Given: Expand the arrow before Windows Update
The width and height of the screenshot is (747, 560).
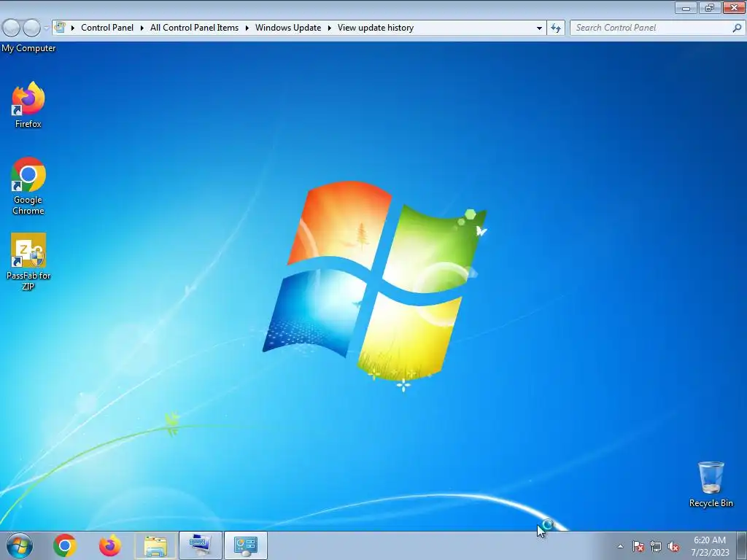Looking at the screenshot, I should tap(247, 28).
